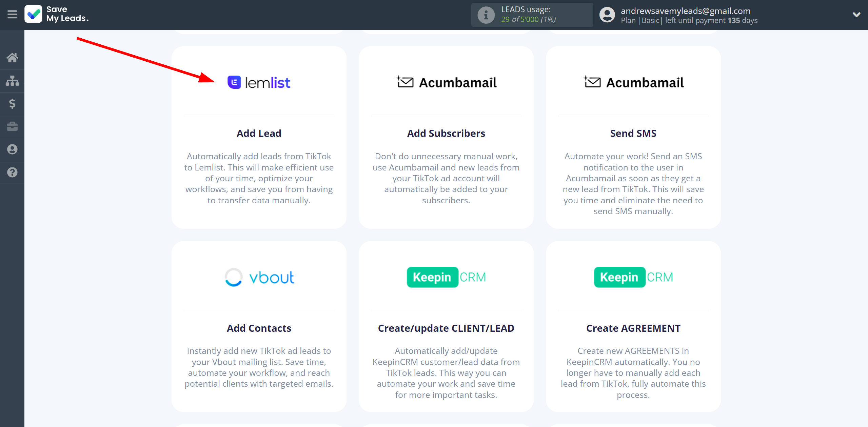Click the Save My Leads logo
This screenshot has width=868, height=427.
tap(57, 14)
